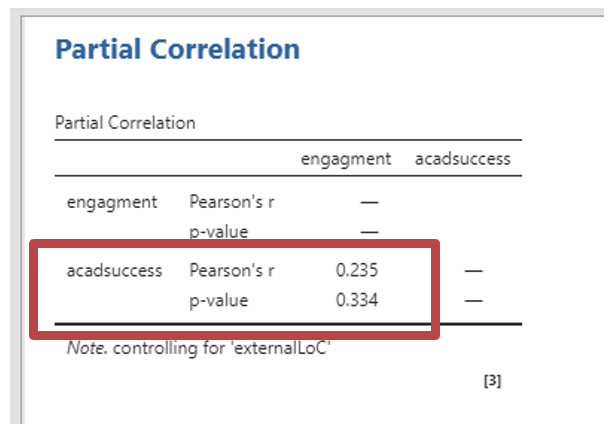Click acadsuccess column dash in bottom p-value row
Viewport: 611px width, 433px height.
pos(474,299)
